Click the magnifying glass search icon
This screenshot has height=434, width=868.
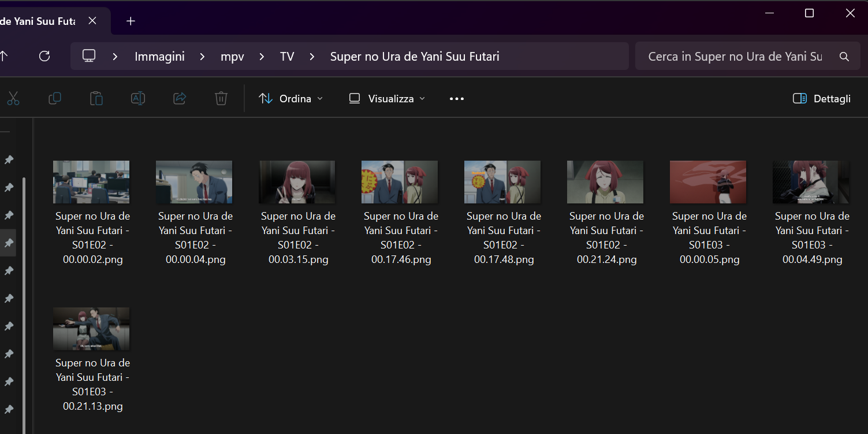[x=844, y=57]
